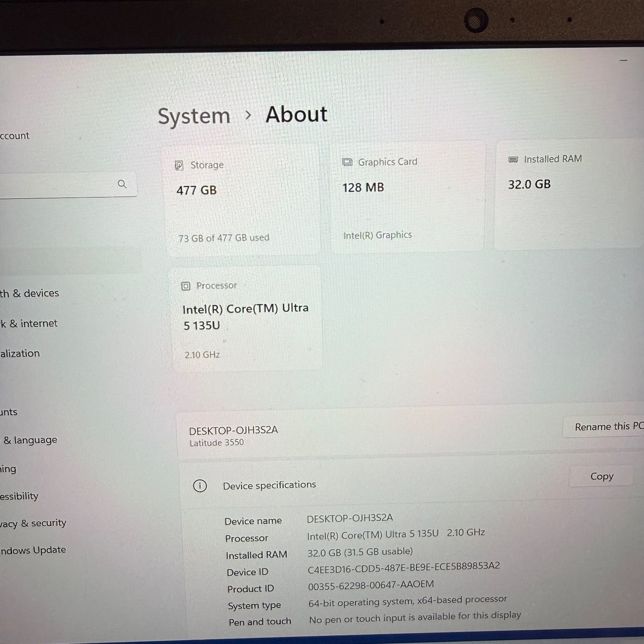Viewport: 644px width, 644px height.
Task: Focus the Settings search input field
Action: click(x=56, y=185)
